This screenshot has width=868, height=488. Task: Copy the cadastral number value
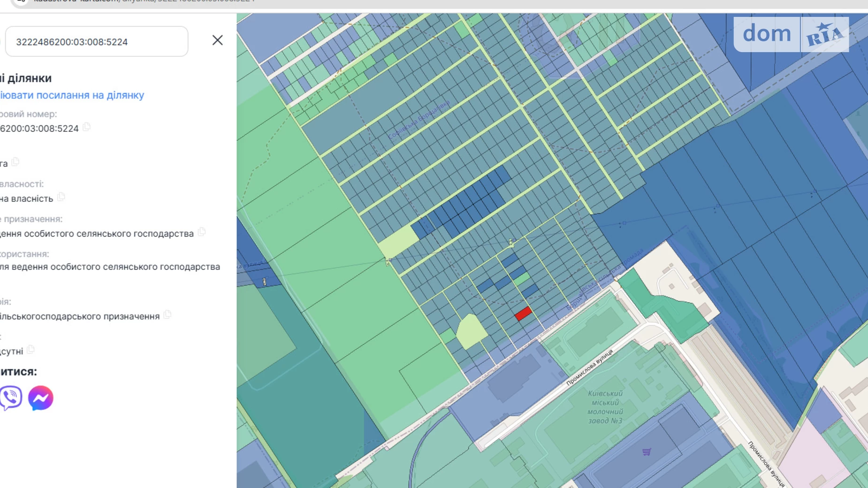pyautogui.click(x=86, y=127)
